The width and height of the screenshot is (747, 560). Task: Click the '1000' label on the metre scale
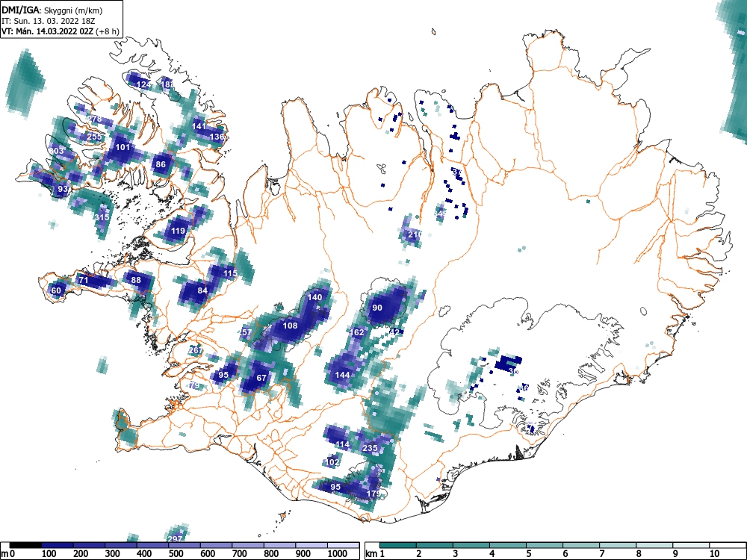(338, 554)
